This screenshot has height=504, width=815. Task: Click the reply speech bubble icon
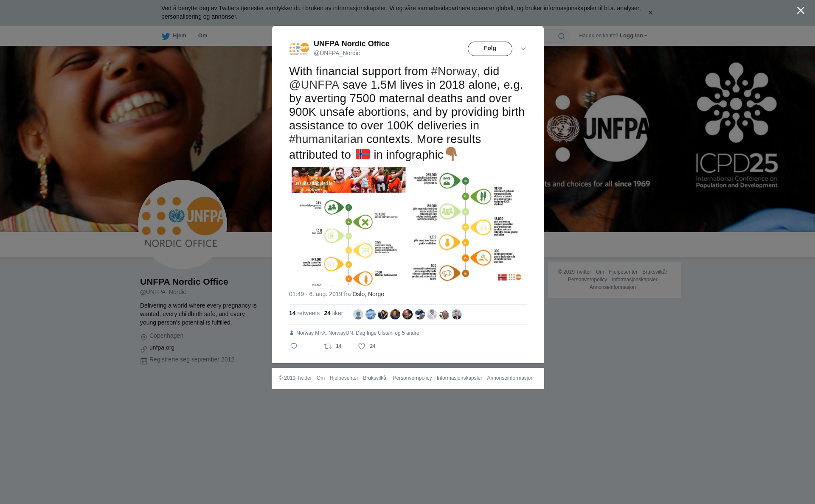pyautogui.click(x=294, y=347)
